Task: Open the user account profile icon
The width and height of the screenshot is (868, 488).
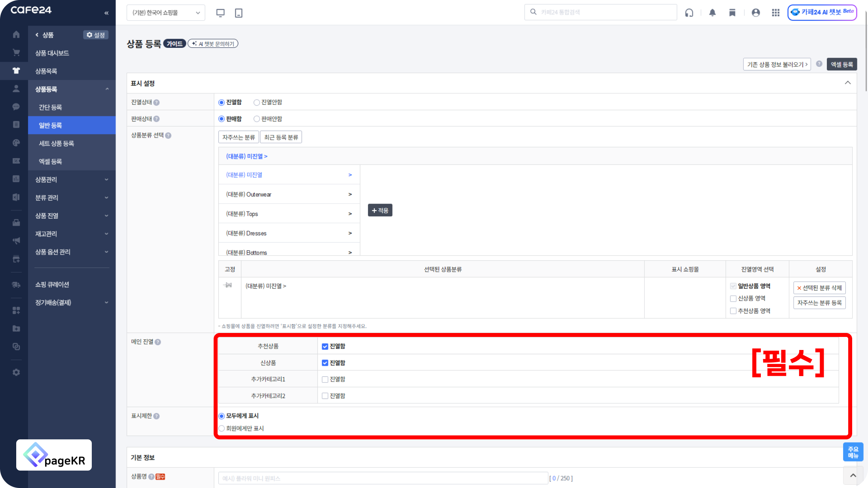Action: (x=756, y=13)
